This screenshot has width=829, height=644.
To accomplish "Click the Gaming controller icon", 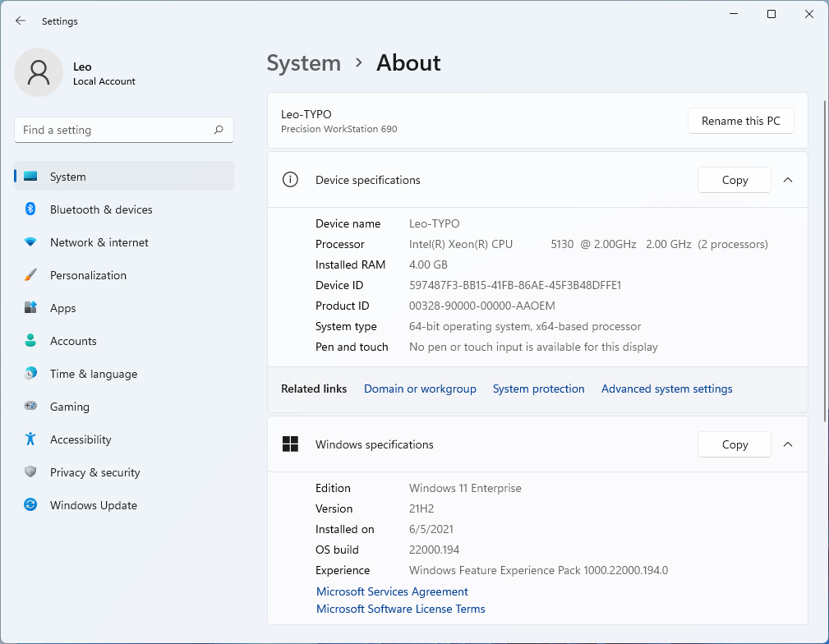I will [x=30, y=406].
